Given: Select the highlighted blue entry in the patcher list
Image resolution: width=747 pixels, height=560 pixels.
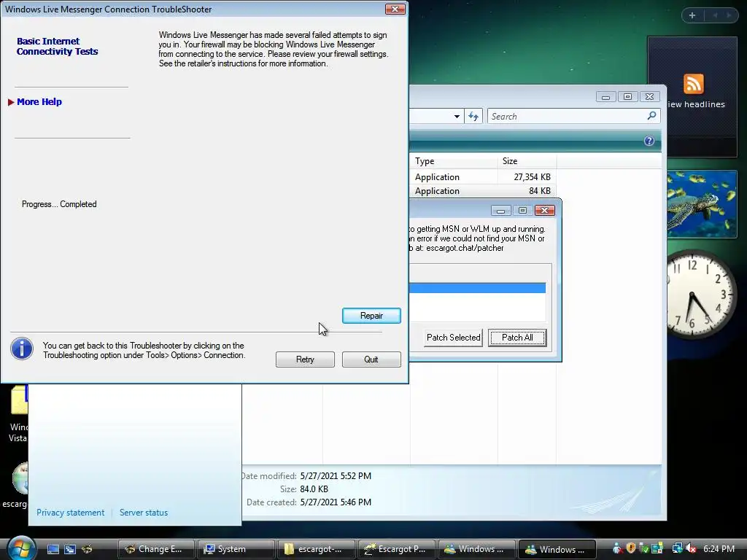Looking at the screenshot, I should [x=477, y=287].
